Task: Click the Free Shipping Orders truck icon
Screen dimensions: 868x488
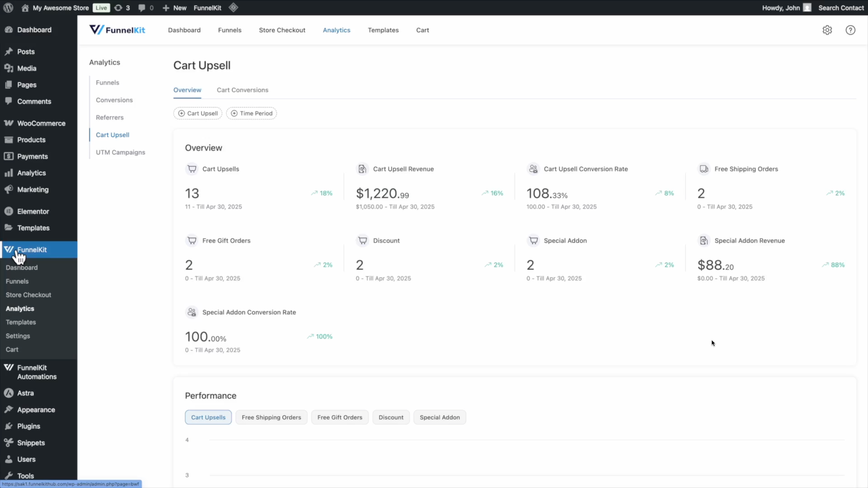Action: point(704,169)
